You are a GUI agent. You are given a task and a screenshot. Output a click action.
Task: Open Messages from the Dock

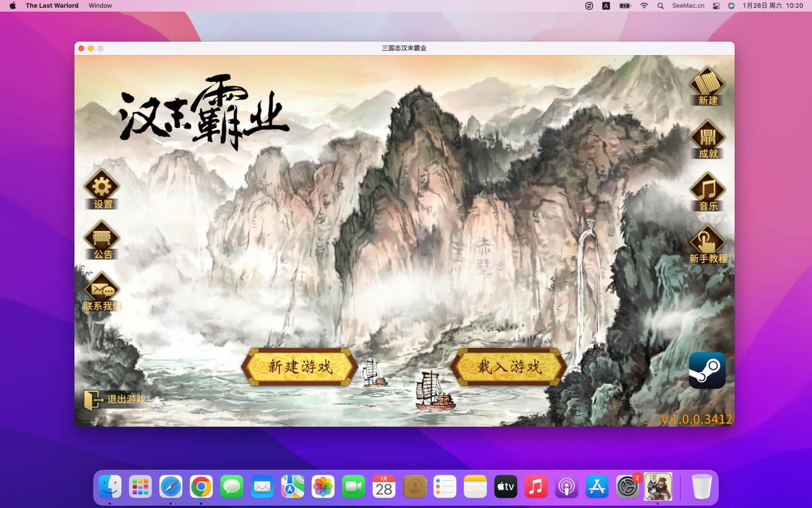click(232, 487)
